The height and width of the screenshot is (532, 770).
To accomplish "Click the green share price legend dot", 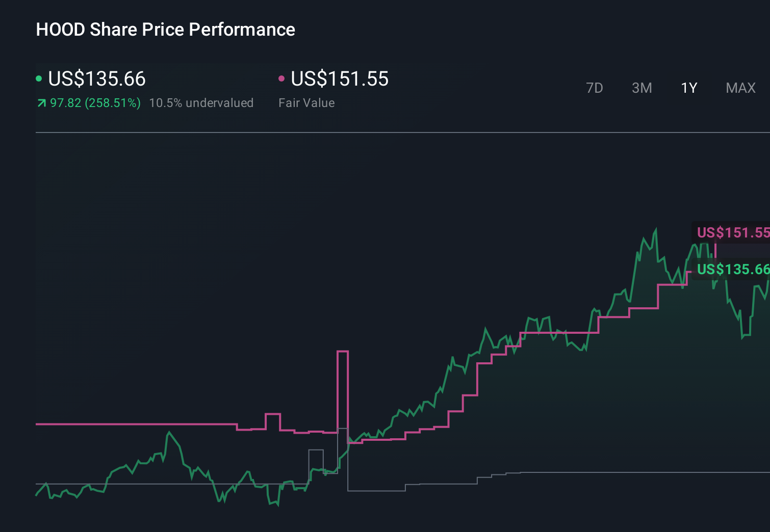I will (x=39, y=78).
